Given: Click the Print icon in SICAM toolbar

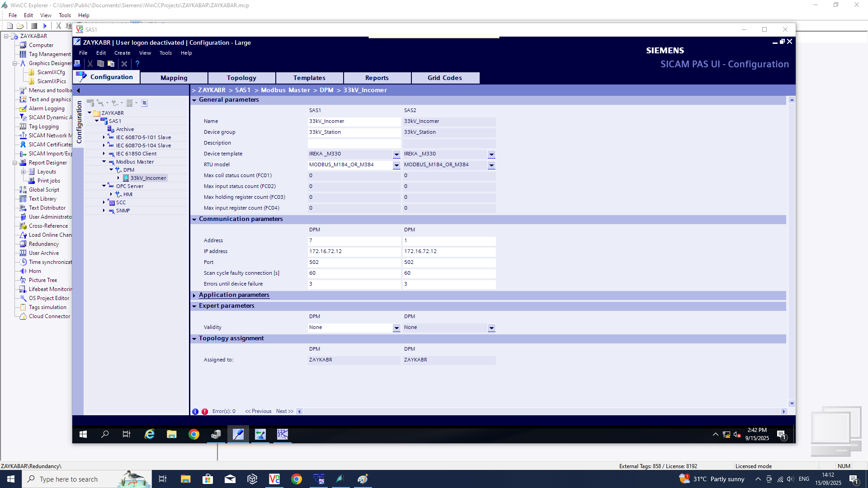Looking at the screenshot, I should click(x=77, y=63).
